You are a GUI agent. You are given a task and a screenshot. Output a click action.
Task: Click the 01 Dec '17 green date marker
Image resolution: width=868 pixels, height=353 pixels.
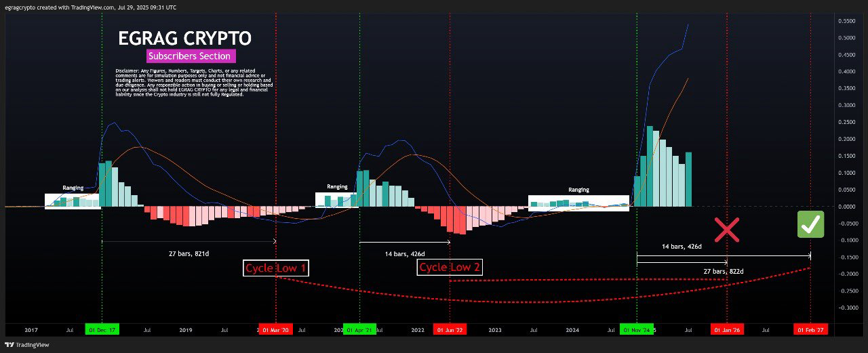pos(102,329)
